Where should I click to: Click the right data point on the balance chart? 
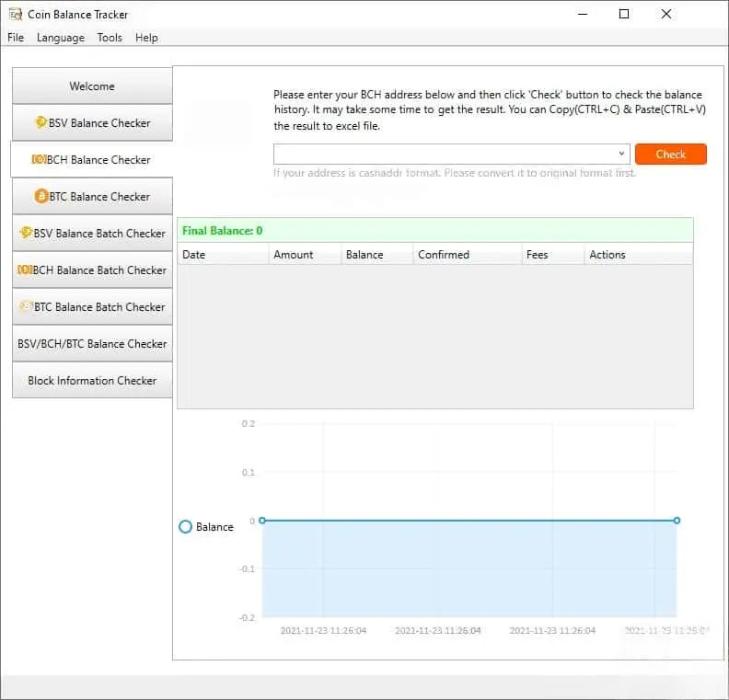click(677, 521)
